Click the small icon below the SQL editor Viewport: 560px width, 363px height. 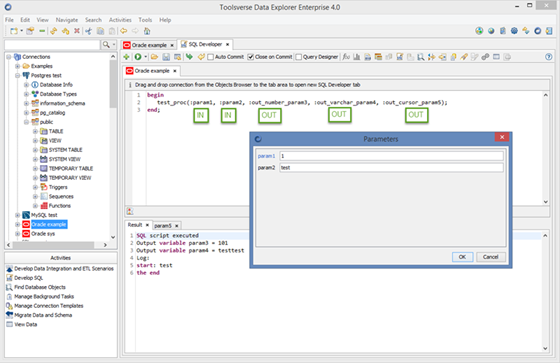pos(130,211)
